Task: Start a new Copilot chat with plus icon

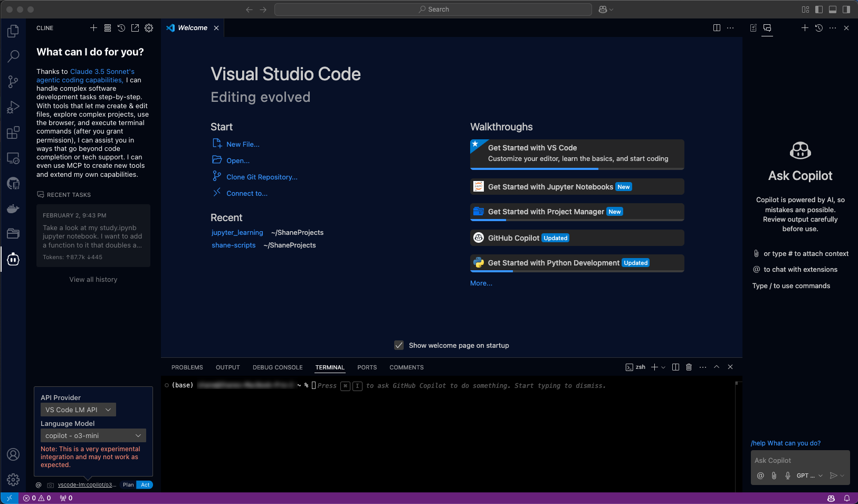Action: pos(805,28)
